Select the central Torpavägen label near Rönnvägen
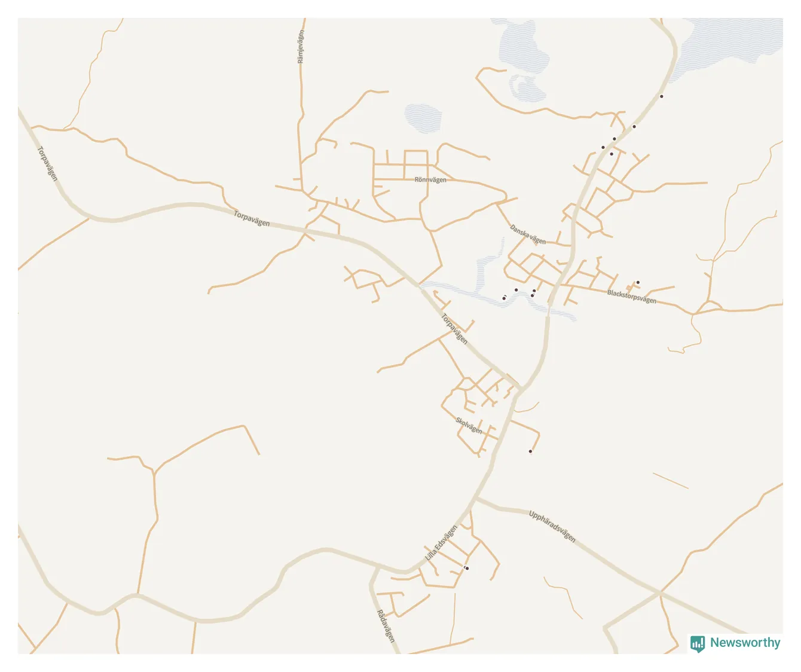 [x=252, y=219]
